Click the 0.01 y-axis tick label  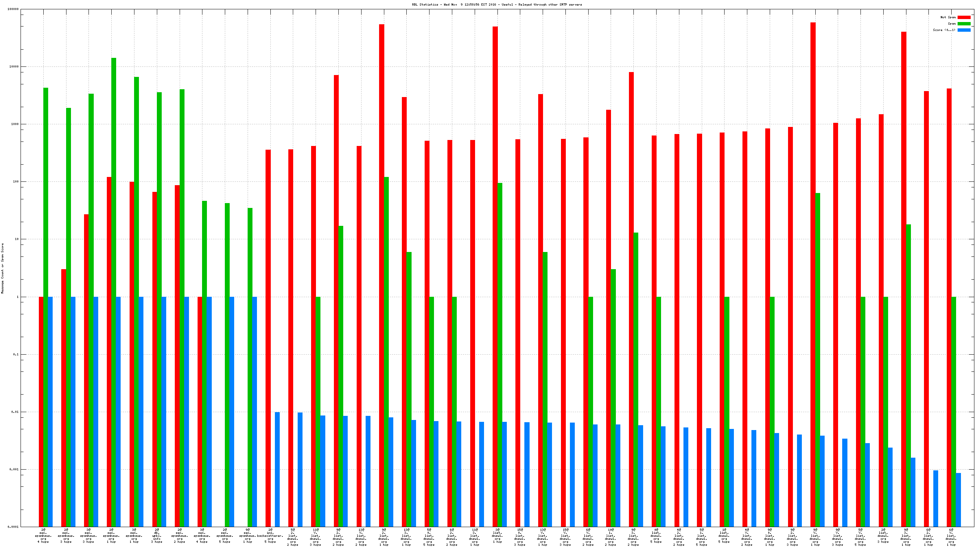tap(15, 412)
